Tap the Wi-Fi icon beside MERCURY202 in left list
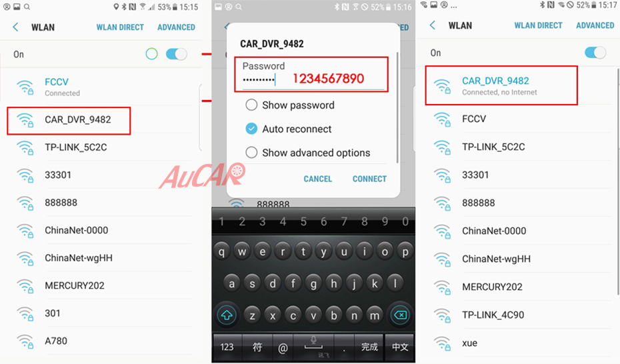 (25, 286)
